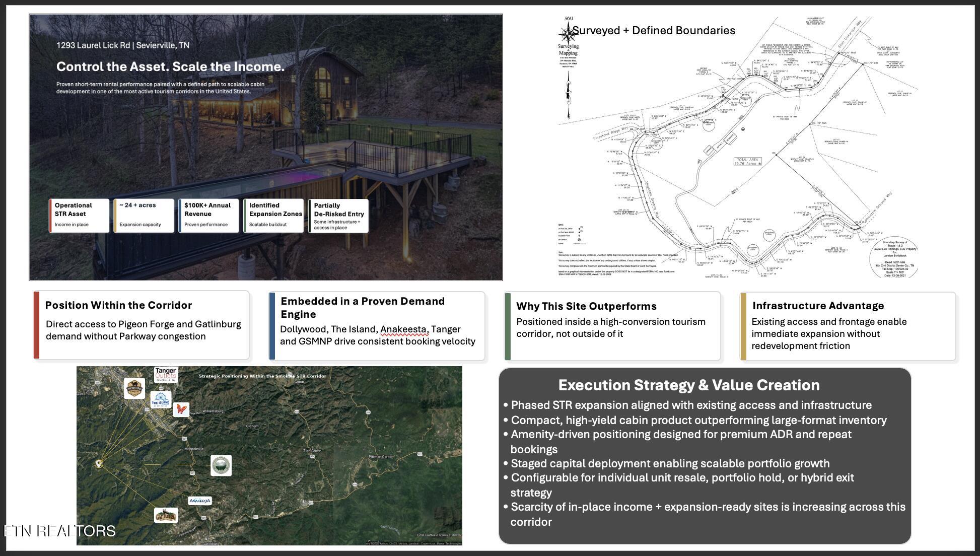Screen dimensions: 980x556
Task: Click the Execution Strategy & Value Creation heading
Action: [688, 385]
